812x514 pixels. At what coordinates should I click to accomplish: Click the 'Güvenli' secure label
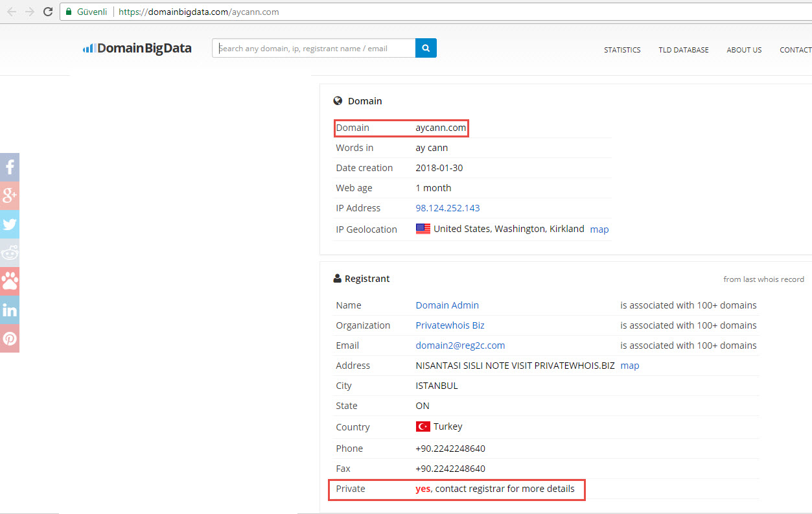point(92,12)
